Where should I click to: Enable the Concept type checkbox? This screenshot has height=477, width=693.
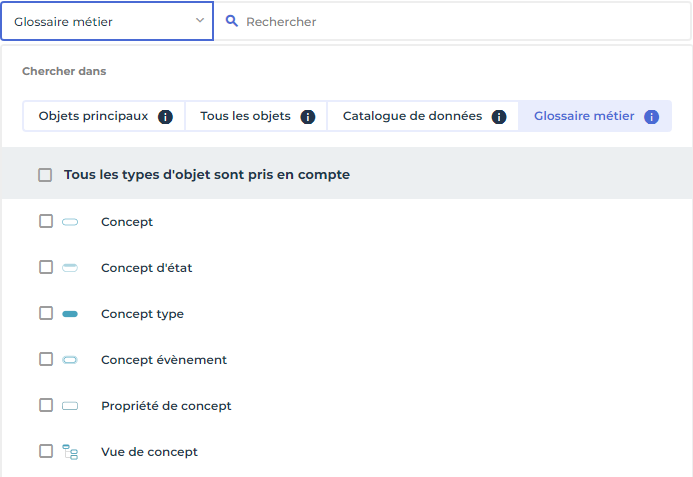point(46,313)
